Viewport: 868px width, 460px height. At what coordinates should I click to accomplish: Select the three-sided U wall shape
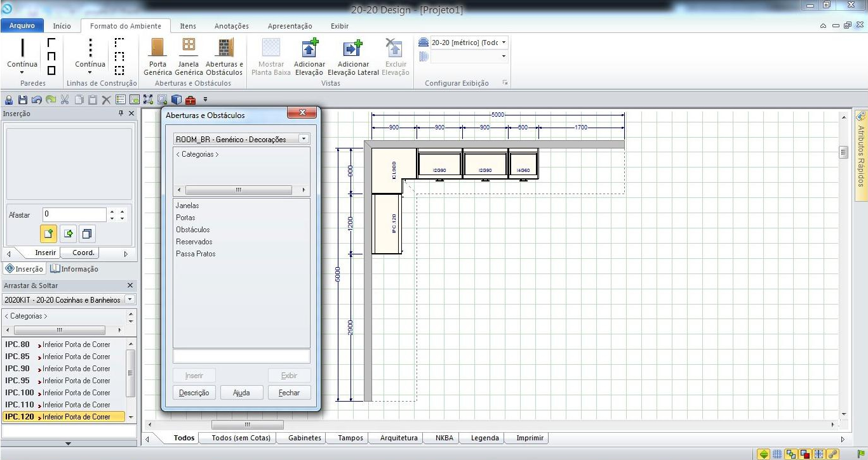[51, 56]
